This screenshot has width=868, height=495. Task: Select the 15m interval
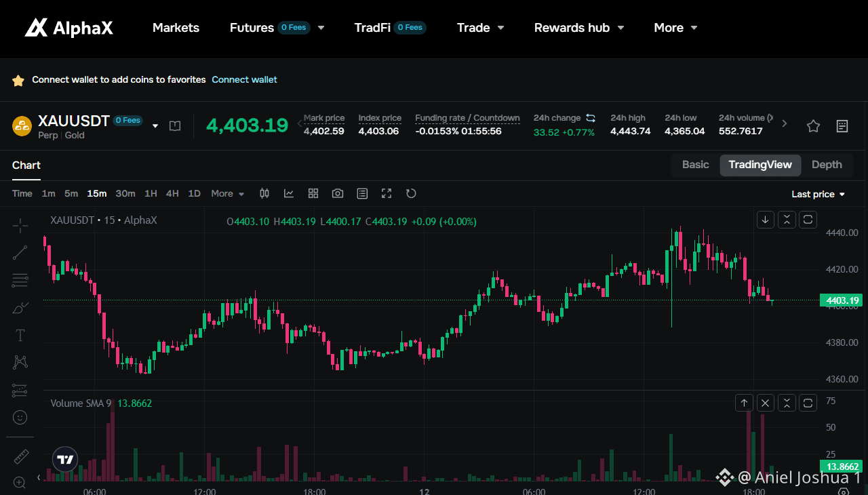pos(97,193)
